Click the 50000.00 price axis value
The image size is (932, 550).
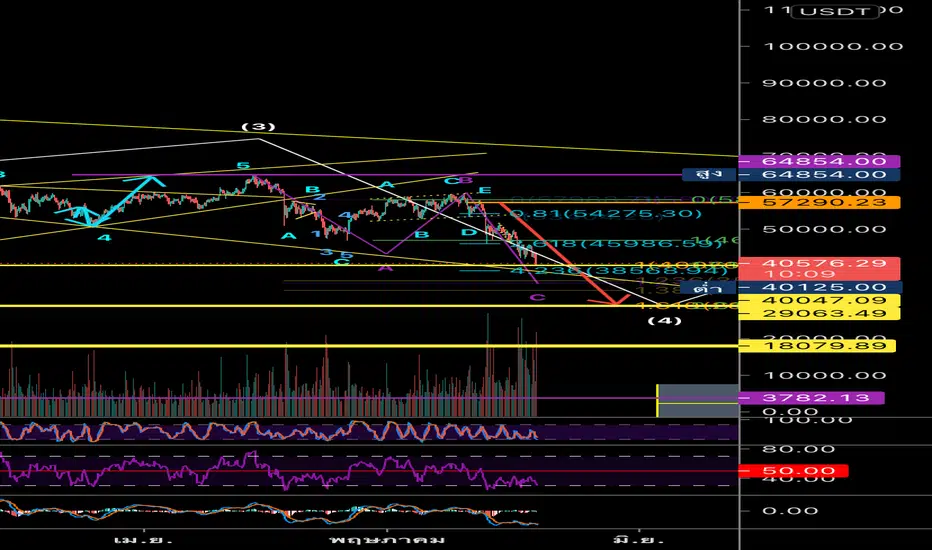pos(825,229)
